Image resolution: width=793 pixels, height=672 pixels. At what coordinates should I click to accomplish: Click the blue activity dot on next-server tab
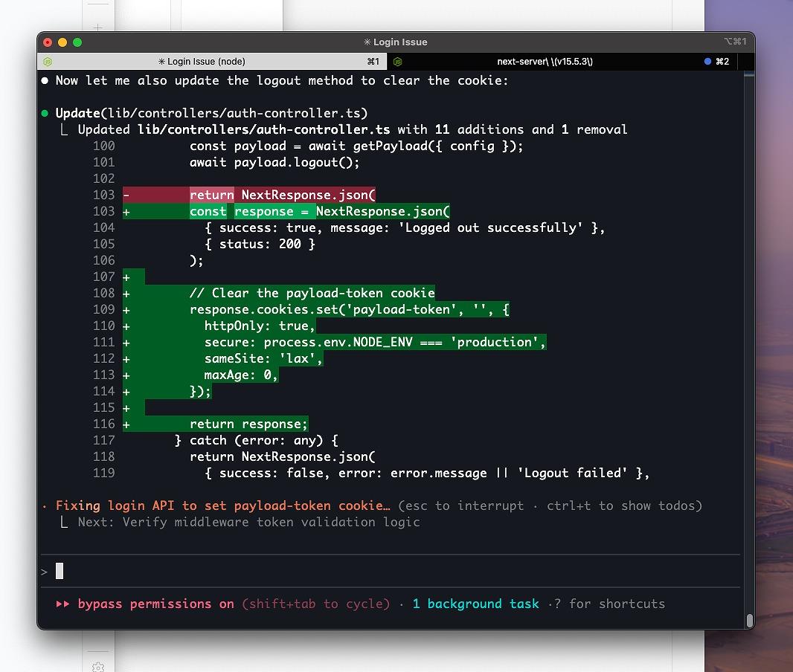(707, 62)
